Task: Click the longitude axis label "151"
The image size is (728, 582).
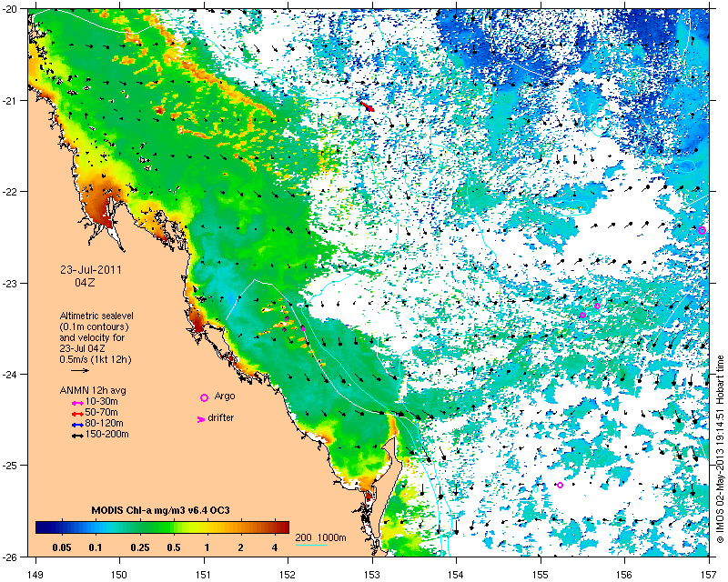Action: click(x=204, y=575)
